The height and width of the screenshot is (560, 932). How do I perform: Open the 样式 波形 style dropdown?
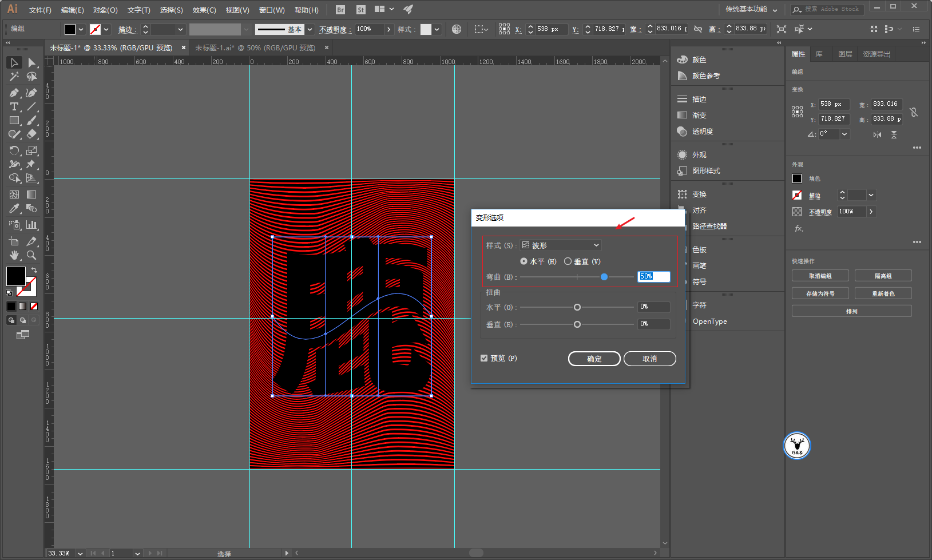click(561, 245)
